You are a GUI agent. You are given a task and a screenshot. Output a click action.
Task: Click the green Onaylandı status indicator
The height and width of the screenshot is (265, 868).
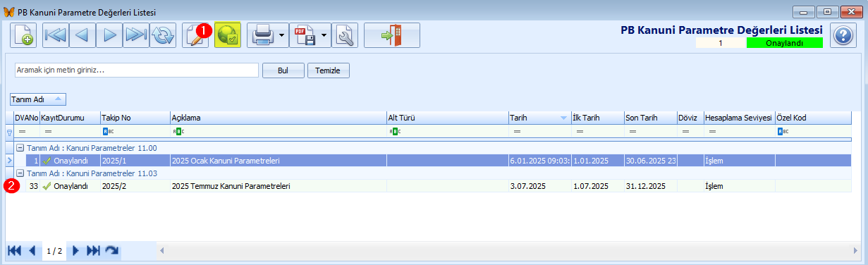[784, 42]
